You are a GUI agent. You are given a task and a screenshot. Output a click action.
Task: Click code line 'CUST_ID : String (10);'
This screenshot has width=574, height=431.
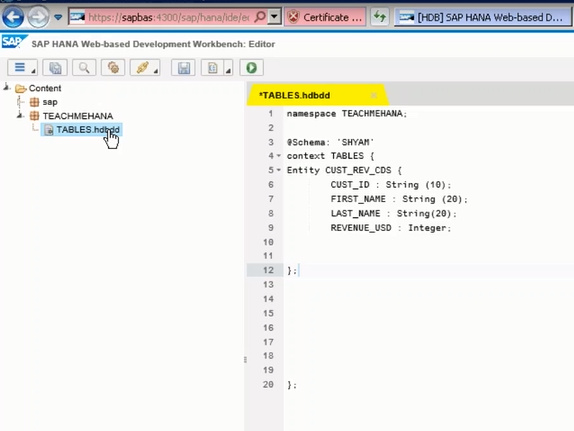[391, 185]
